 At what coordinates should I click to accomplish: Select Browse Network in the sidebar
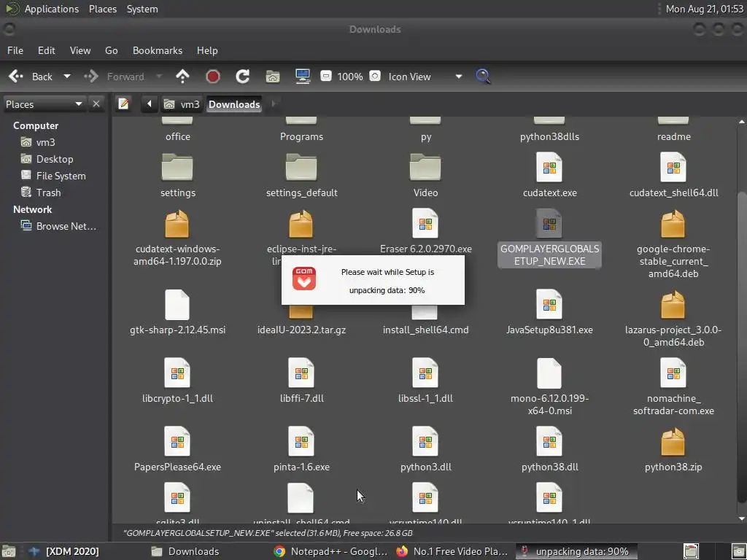point(58,226)
